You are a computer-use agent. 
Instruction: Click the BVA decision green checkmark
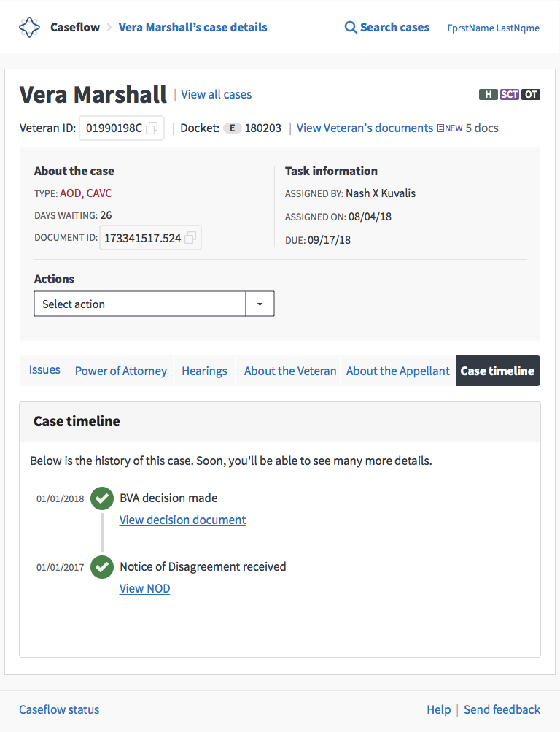102,498
